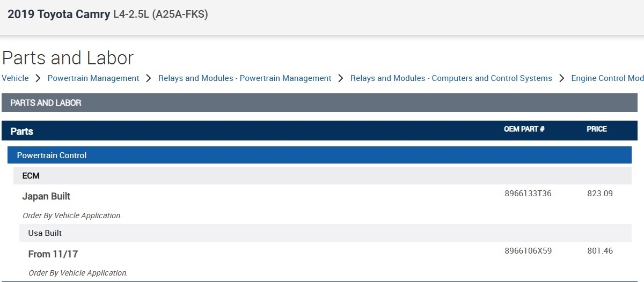Image resolution: width=644 pixels, height=282 pixels.
Task: Select part number 8966133T36
Action: click(528, 194)
